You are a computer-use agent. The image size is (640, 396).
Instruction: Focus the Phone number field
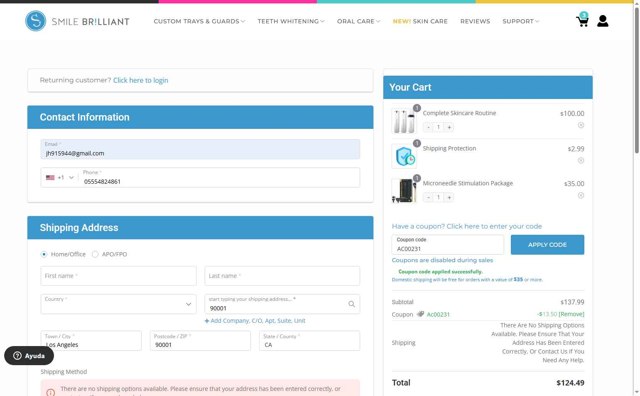tap(219, 178)
